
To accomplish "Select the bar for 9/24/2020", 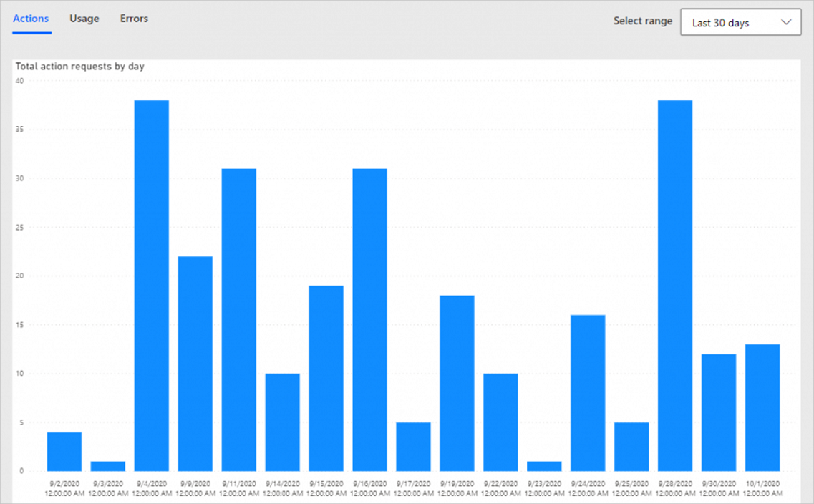I will 588,394.
